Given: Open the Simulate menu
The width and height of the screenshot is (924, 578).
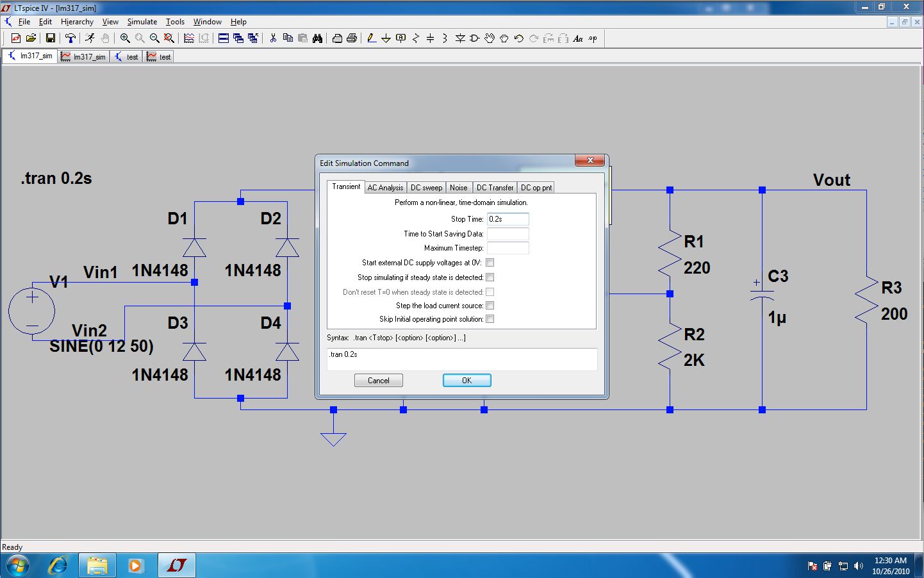Looking at the screenshot, I should tap(142, 21).
